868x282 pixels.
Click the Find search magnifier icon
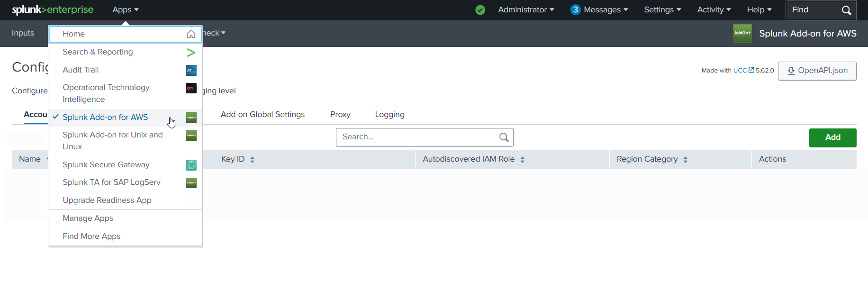coord(846,10)
